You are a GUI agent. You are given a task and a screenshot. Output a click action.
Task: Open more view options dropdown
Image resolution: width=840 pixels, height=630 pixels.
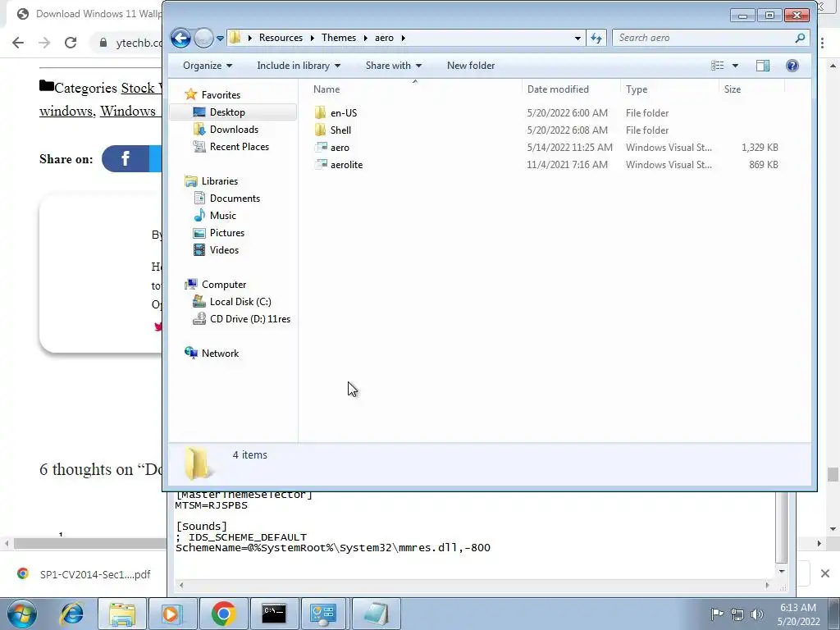pyautogui.click(x=735, y=66)
